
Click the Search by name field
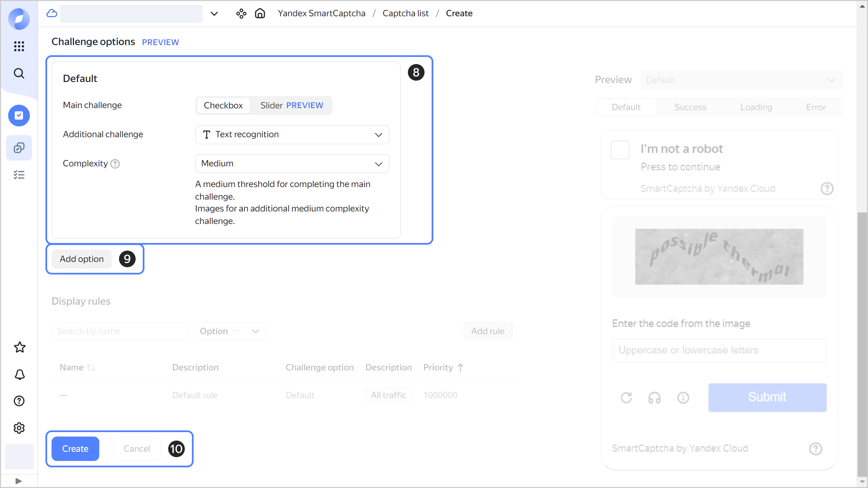(119, 331)
